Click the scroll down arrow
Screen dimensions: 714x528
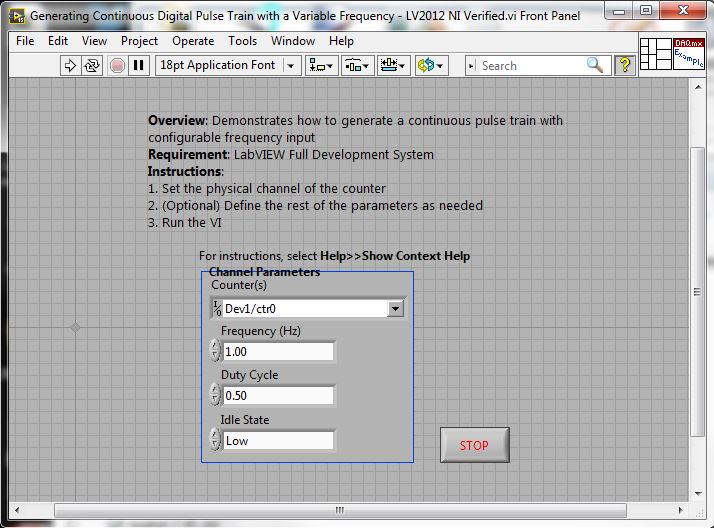point(698,493)
